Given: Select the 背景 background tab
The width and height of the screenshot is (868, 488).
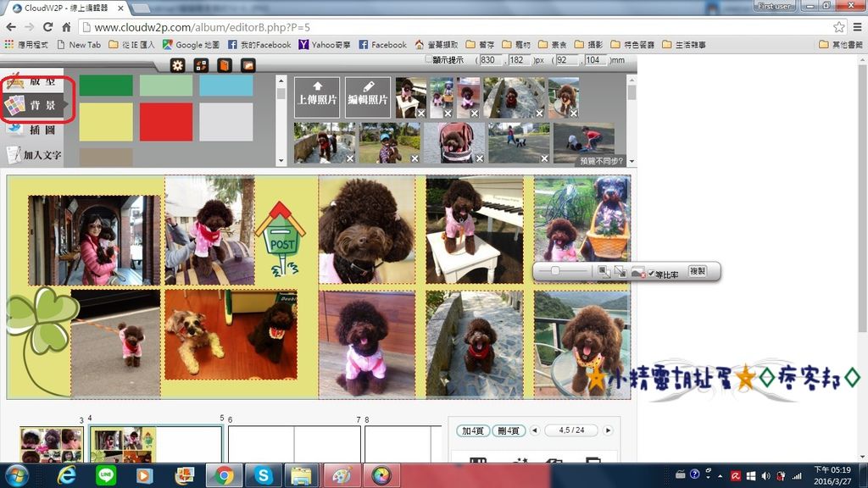Looking at the screenshot, I should tap(35, 105).
